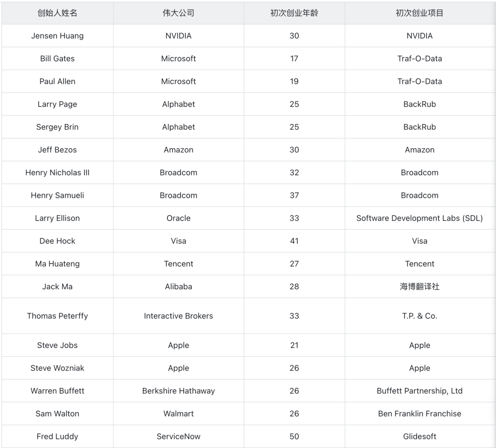Click the Traf-O-Data cell in Paul Allen row

(419, 81)
